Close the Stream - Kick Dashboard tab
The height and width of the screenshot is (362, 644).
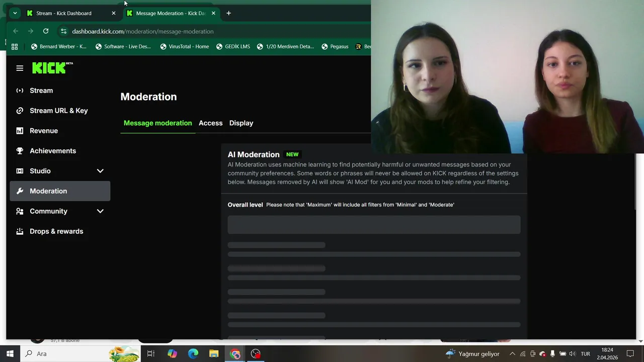tap(114, 13)
